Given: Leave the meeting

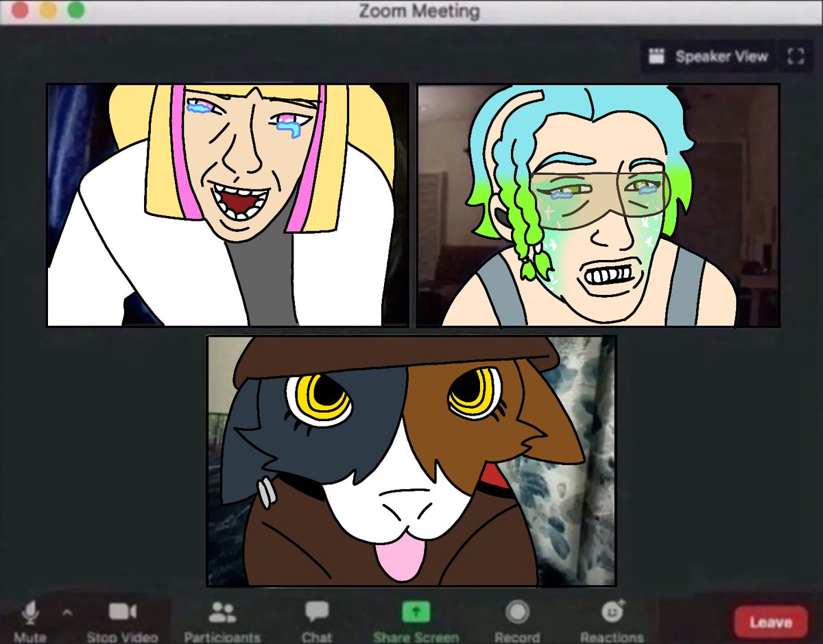Looking at the screenshot, I should [771, 622].
